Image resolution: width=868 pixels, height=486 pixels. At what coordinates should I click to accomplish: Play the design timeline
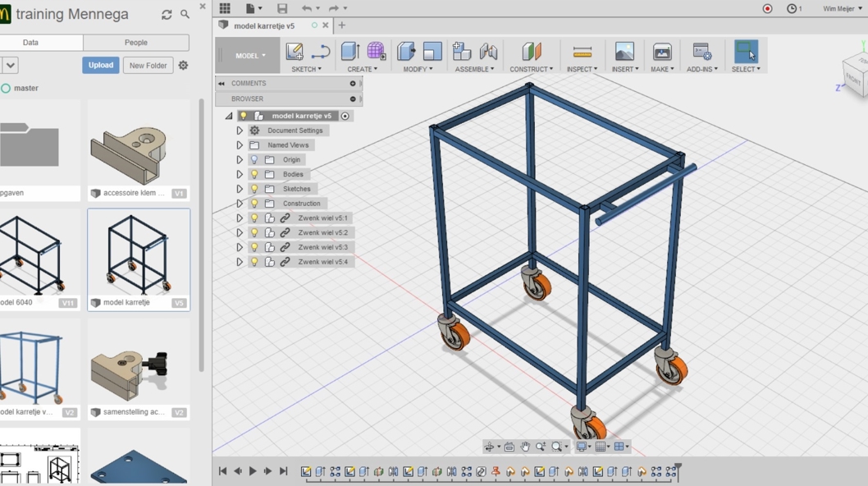coord(253,471)
